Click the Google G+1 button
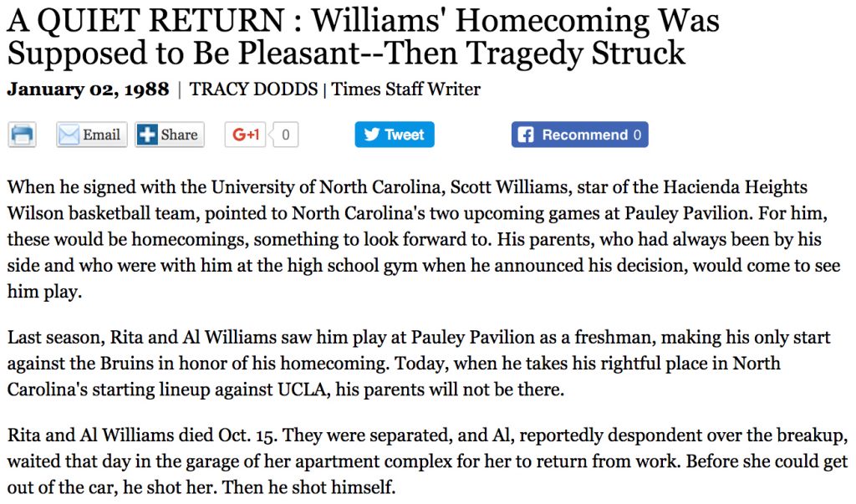This screenshot has height=504, width=856. [245, 135]
